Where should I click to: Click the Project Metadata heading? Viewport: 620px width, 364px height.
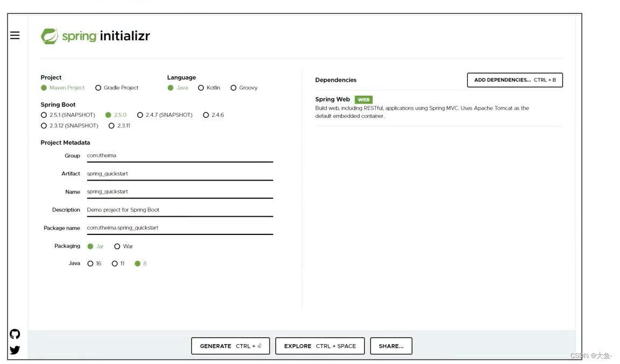point(65,142)
